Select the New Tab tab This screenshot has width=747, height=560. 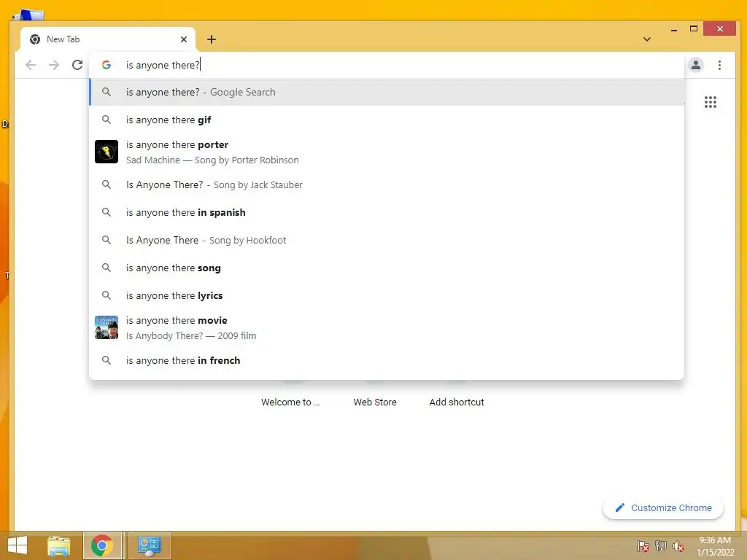[108, 39]
